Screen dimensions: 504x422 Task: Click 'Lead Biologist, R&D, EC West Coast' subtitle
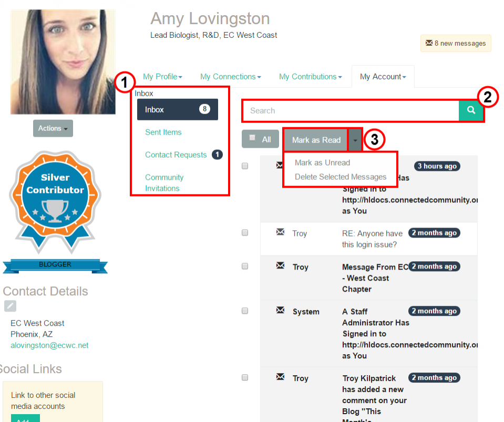(x=214, y=35)
